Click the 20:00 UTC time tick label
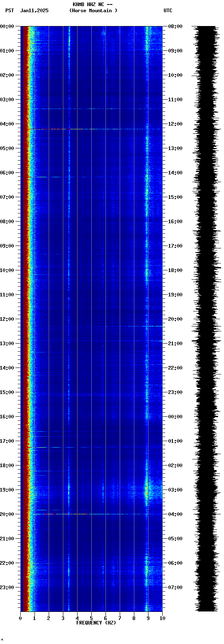Image resolution: width=224 pixels, height=644 pixels. (175, 319)
